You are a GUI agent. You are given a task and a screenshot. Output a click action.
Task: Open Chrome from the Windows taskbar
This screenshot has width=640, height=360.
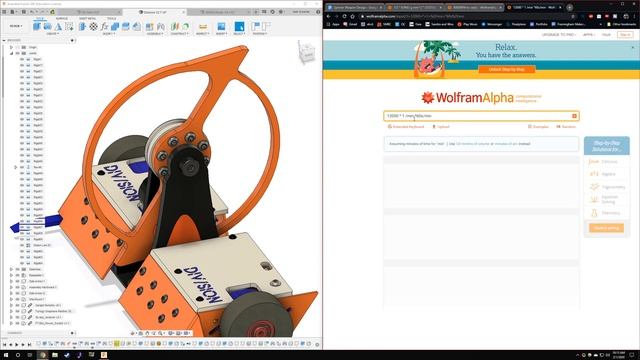click(x=43, y=355)
